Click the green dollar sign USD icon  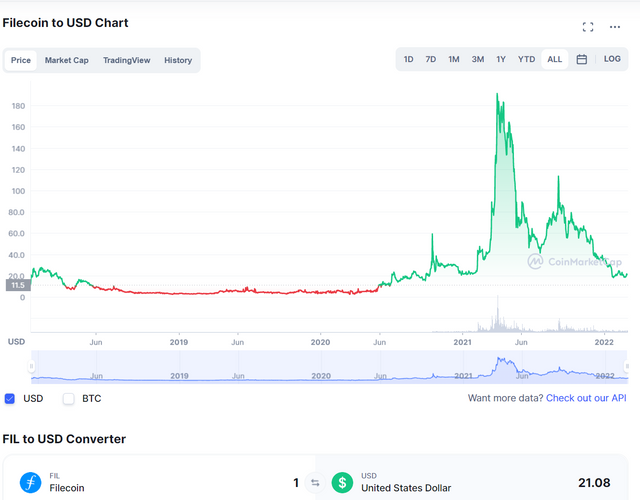342,482
